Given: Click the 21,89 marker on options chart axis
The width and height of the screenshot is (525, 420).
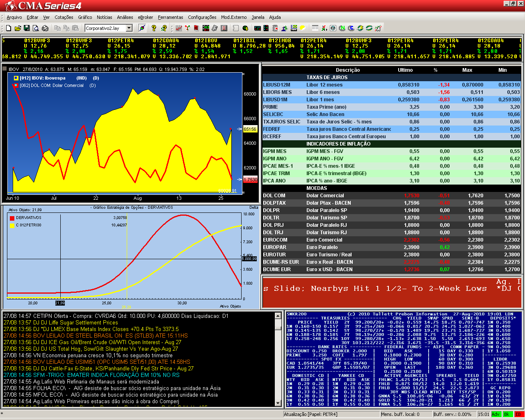Looking at the screenshot, I should click(x=60, y=303).
